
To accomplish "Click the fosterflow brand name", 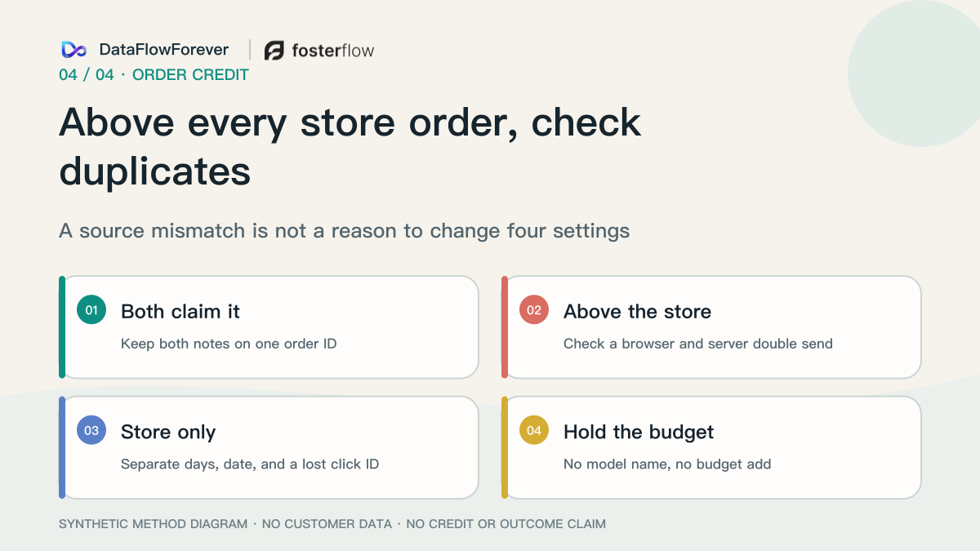I will click(333, 51).
